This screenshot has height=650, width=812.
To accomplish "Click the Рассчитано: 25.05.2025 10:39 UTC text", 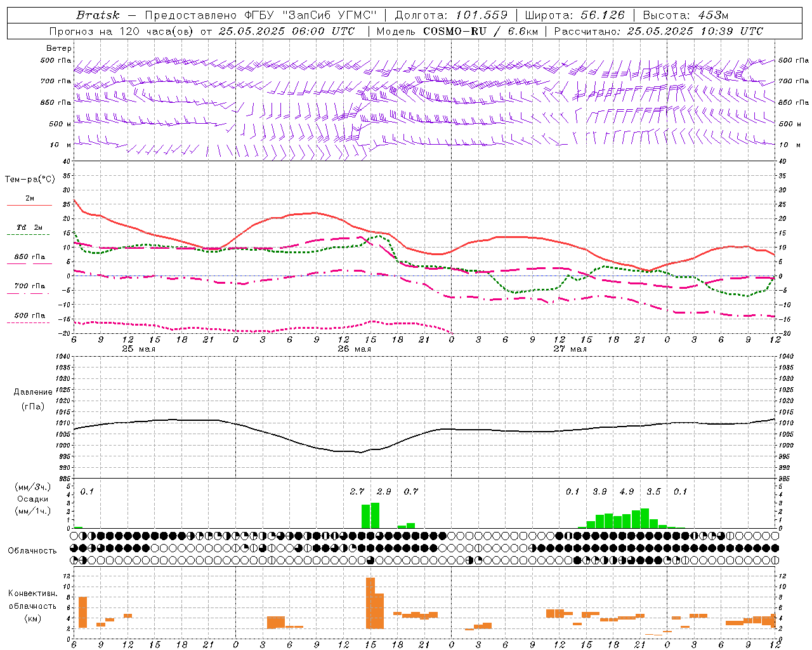I will (658, 31).
